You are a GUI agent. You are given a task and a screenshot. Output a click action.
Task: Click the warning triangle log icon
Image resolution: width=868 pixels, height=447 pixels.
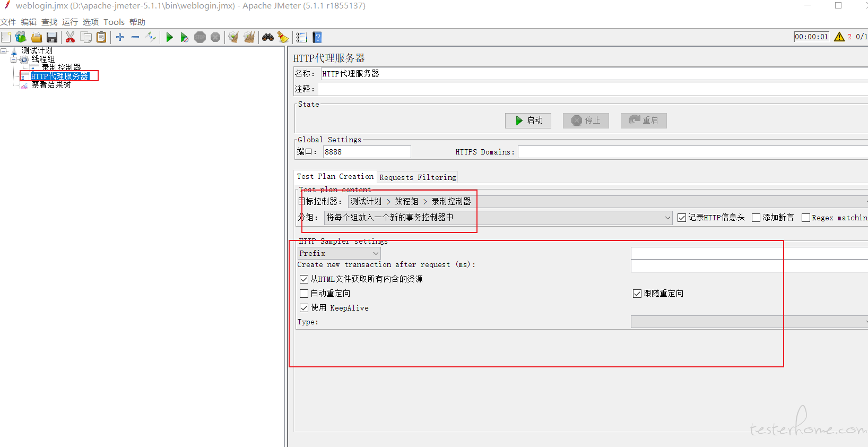tap(839, 37)
